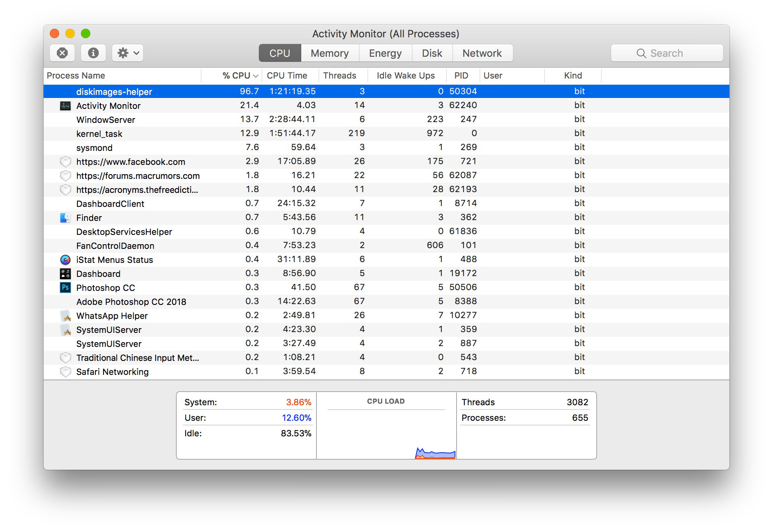Select the diskimages-helper process row
Screen dimensions: 773x532
coord(386,91)
